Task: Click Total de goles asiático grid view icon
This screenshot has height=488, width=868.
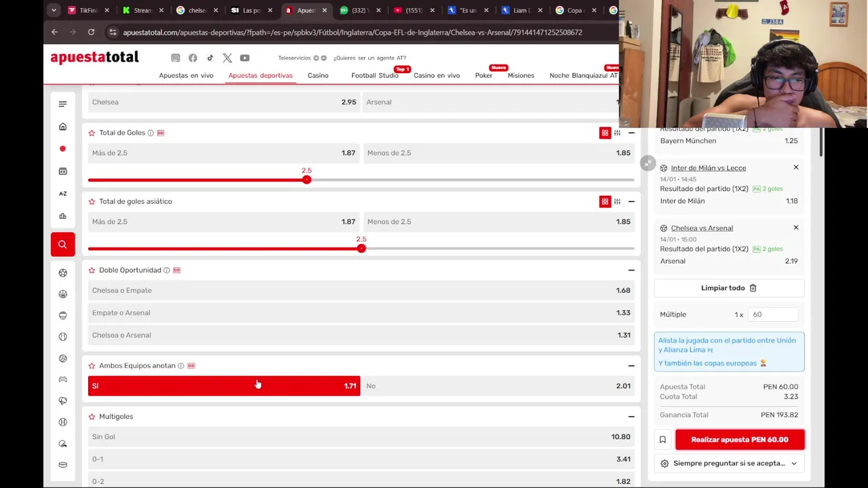Action: click(605, 201)
